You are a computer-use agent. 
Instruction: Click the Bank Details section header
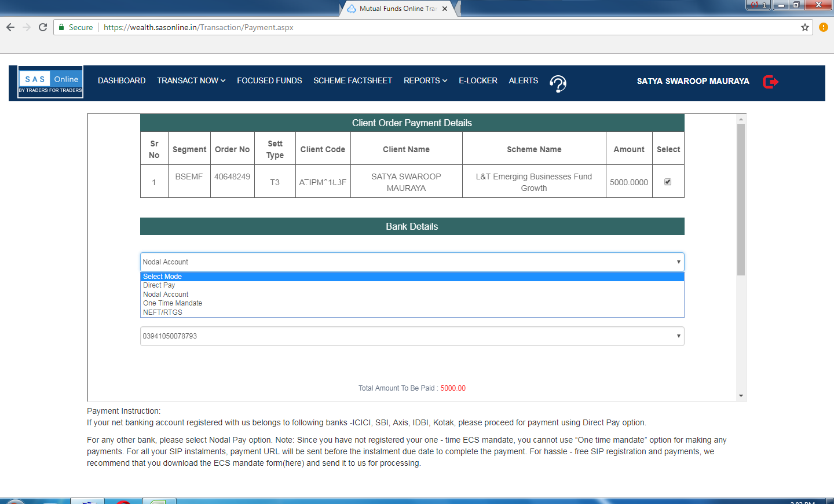[412, 226]
